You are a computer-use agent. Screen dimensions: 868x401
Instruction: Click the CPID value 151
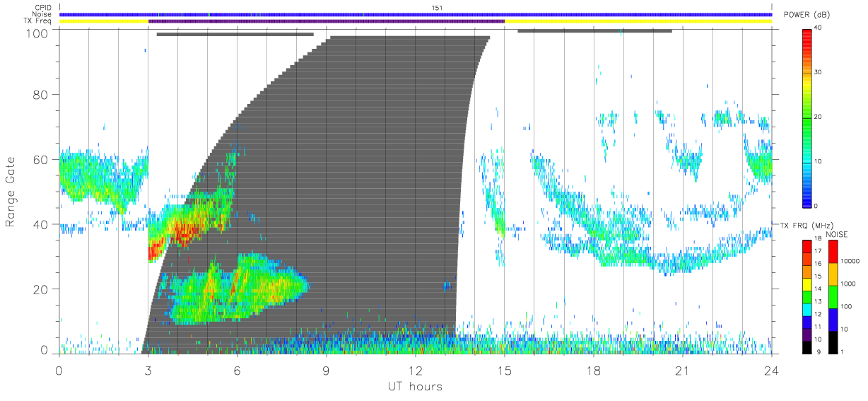click(x=438, y=8)
